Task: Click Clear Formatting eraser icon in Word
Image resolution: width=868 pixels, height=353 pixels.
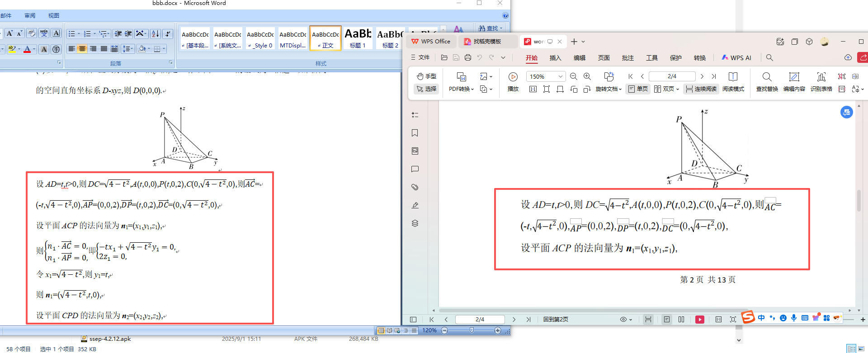Action: pos(32,33)
